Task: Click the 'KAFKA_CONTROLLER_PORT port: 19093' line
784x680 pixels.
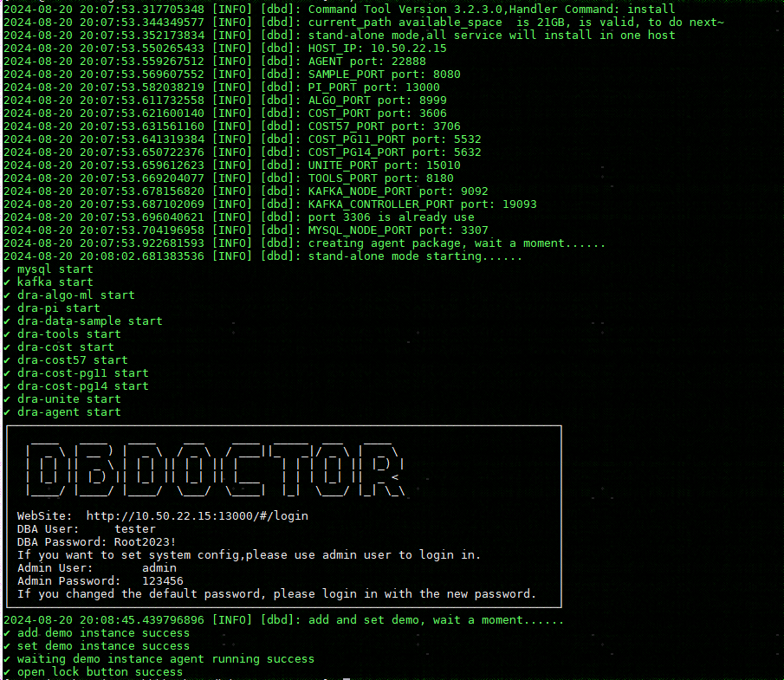Action: pyautogui.click(x=422, y=204)
